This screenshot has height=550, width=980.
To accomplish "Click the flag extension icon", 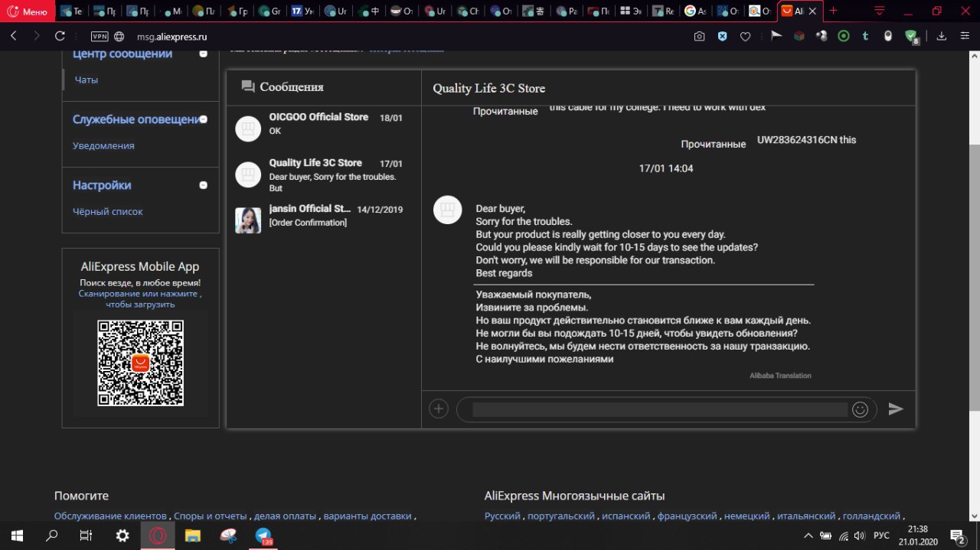I will (776, 36).
